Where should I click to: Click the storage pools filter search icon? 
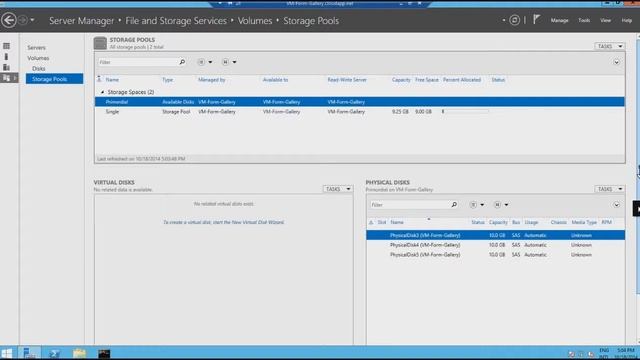pos(182,62)
